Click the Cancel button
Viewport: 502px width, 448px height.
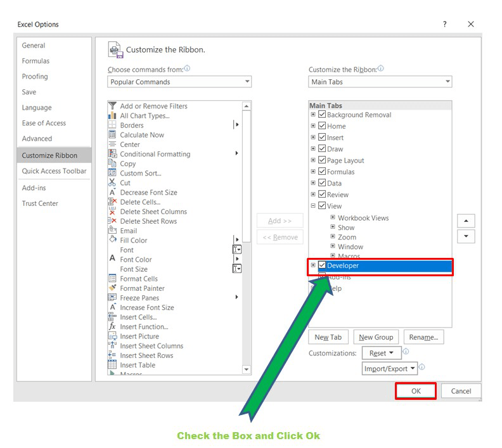[x=461, y=391]
